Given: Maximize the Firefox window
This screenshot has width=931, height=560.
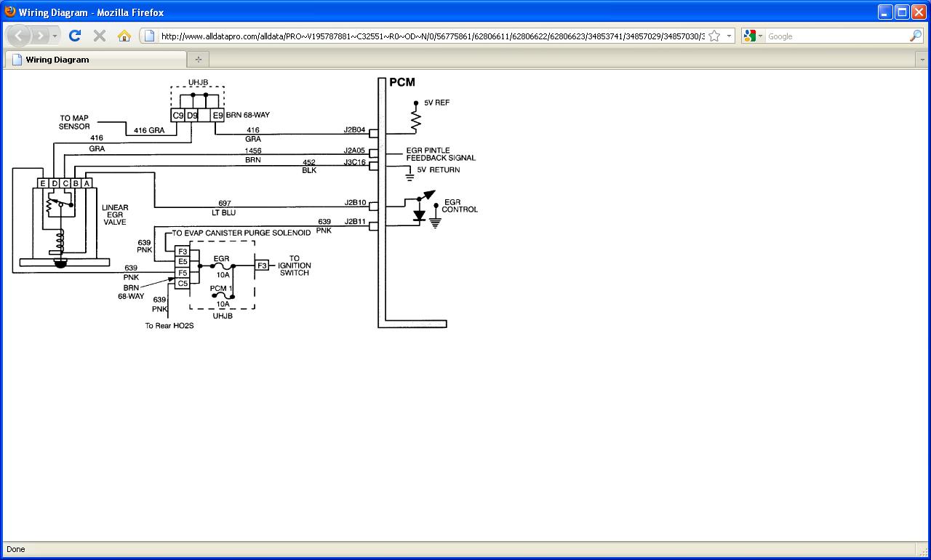Looking at the screenshot, I should (902, 12).
